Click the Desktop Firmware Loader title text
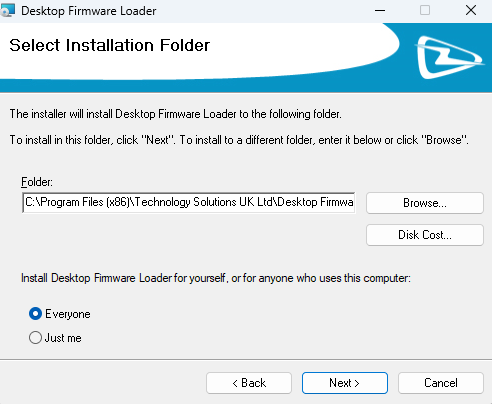This screenshot has width=492, height=404. pyautogui.click(x=89, y=11)
